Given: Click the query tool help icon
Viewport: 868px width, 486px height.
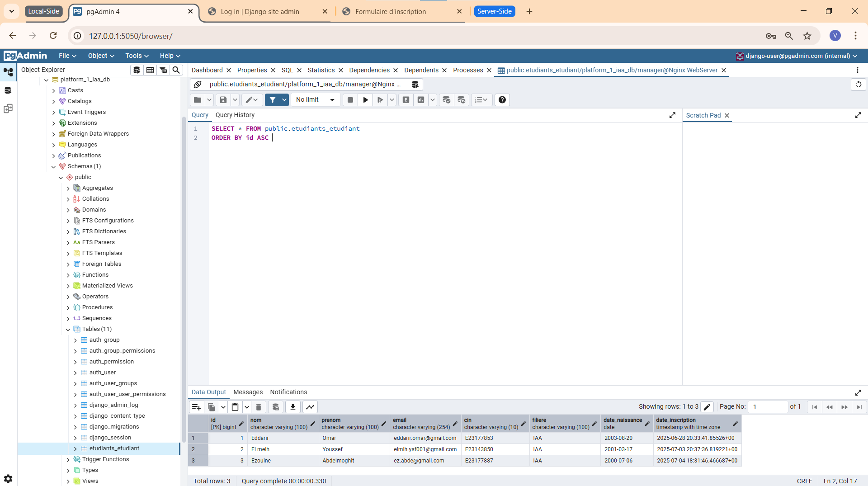Looking at the screenshot, I should point(502,100).
